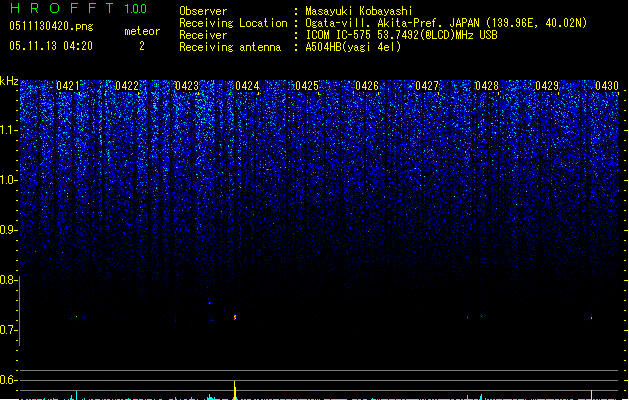Click receiver ICOM IC-575 53.7492 MHz text
The image size is (629, 400).
point(402,35)
